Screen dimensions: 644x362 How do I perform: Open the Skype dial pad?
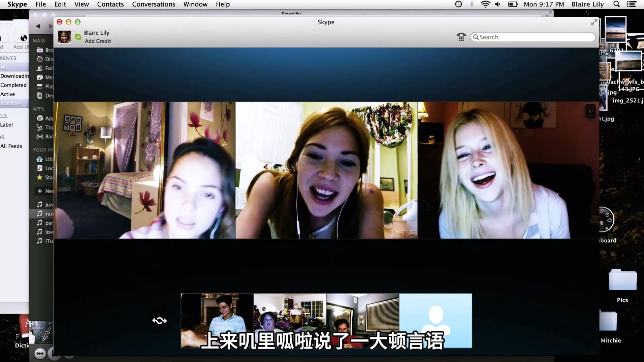coord(461,37)
